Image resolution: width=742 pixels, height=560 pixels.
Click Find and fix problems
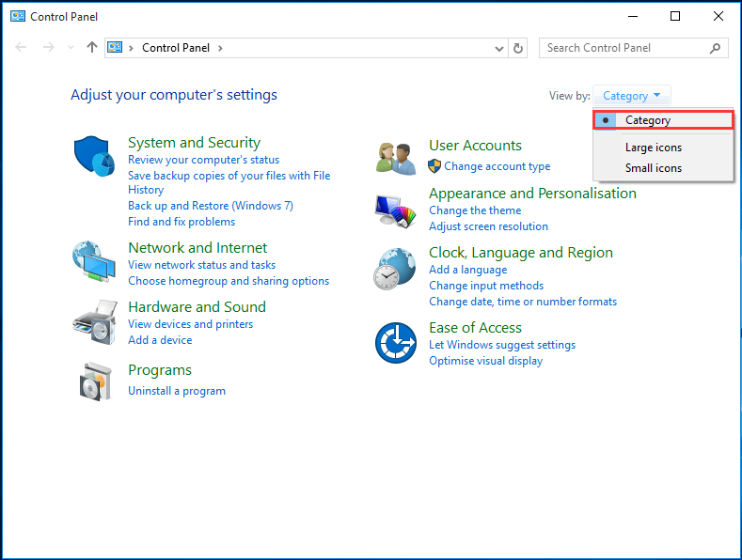(x=182, y=222)
